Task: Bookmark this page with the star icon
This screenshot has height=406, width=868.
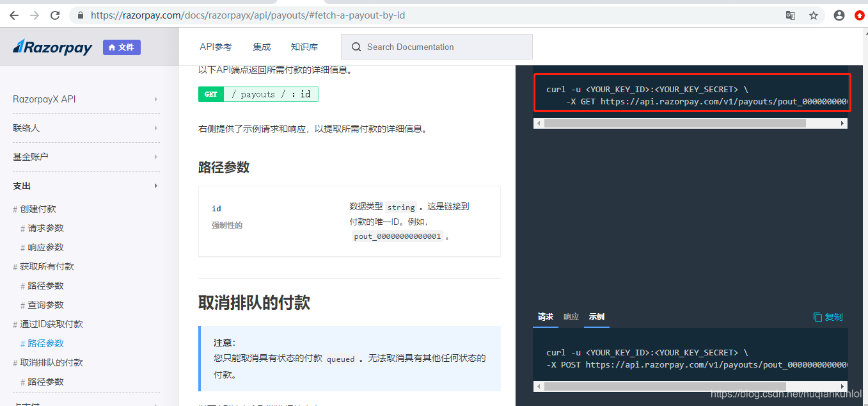Action: pos(814,15)
